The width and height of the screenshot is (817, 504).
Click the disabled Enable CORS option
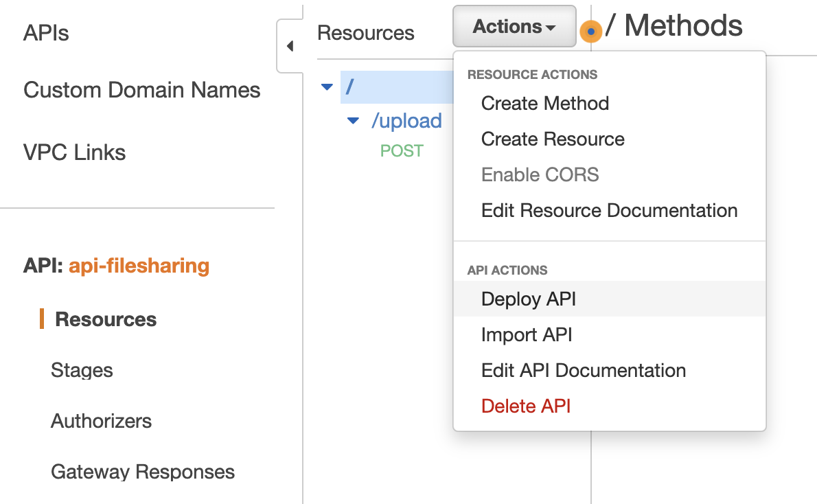coord(540,174)
